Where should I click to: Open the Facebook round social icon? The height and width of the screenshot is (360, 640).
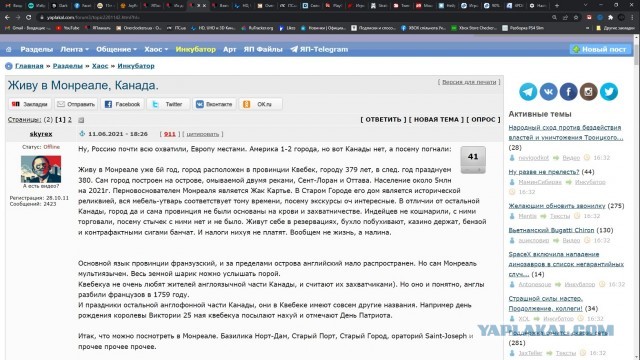pyautogui.click(x=568, y=92)
